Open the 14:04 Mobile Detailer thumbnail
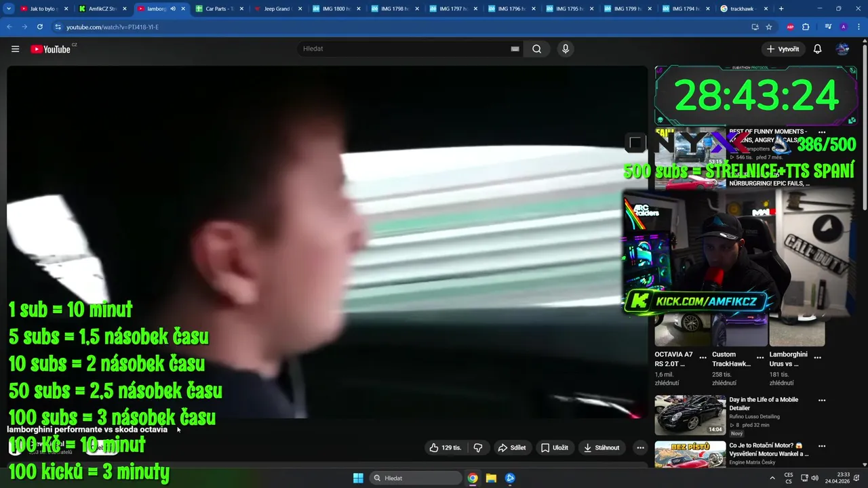Viewport: 868px width, 488px height. click(x=690, y=415)
